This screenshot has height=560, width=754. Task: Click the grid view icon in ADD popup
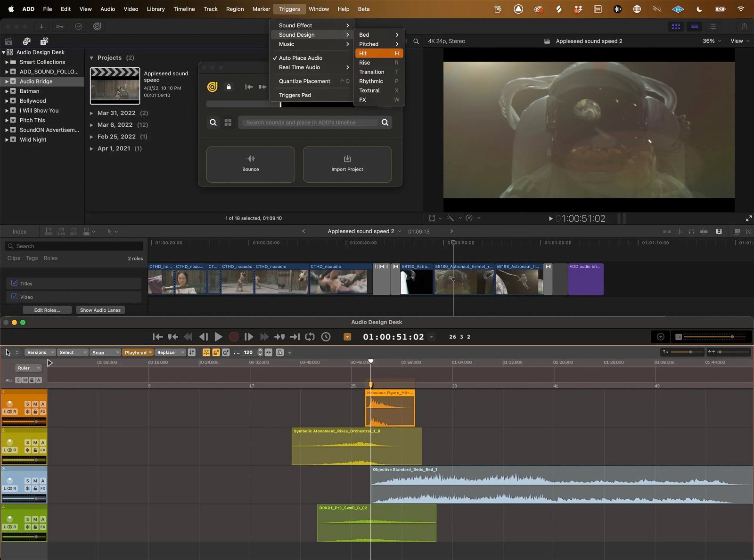[228, 122]
